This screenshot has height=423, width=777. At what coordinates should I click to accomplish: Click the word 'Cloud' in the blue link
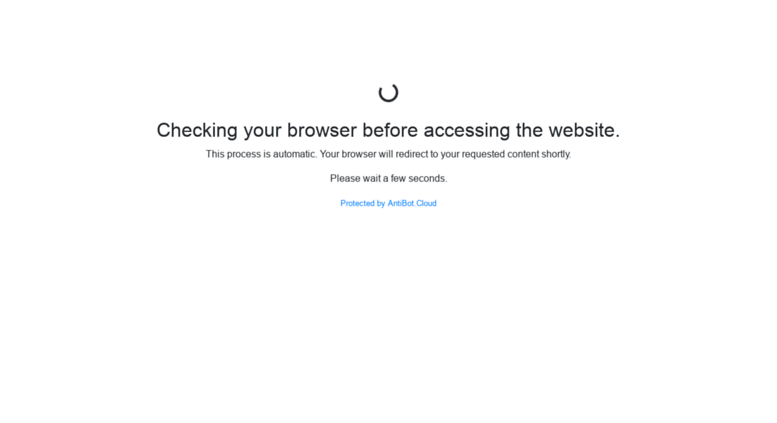(x=426, y=203)
